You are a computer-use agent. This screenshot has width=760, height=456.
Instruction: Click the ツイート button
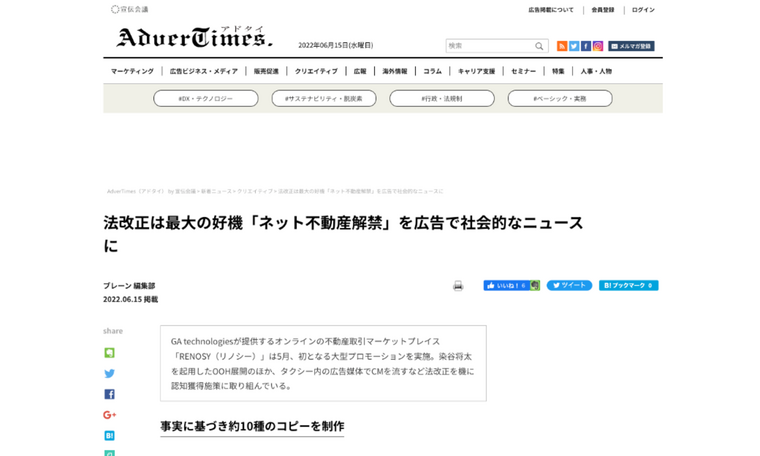point(569,286)
